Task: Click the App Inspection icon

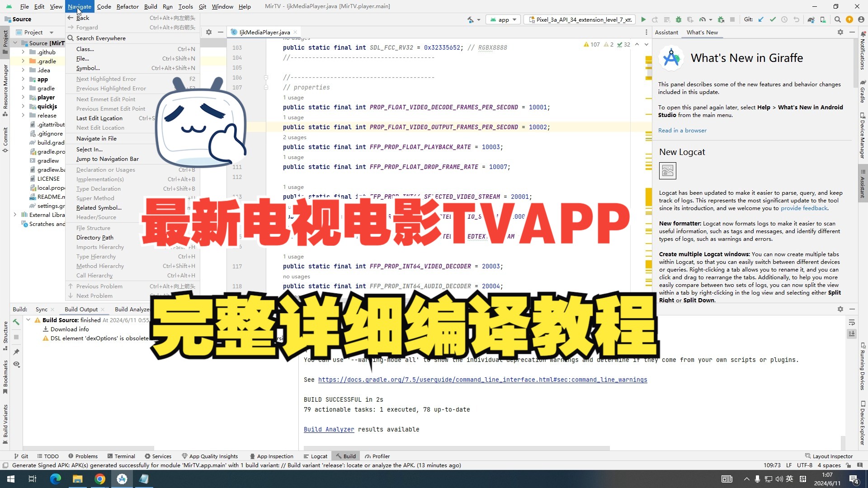Action: coord(252,456)
